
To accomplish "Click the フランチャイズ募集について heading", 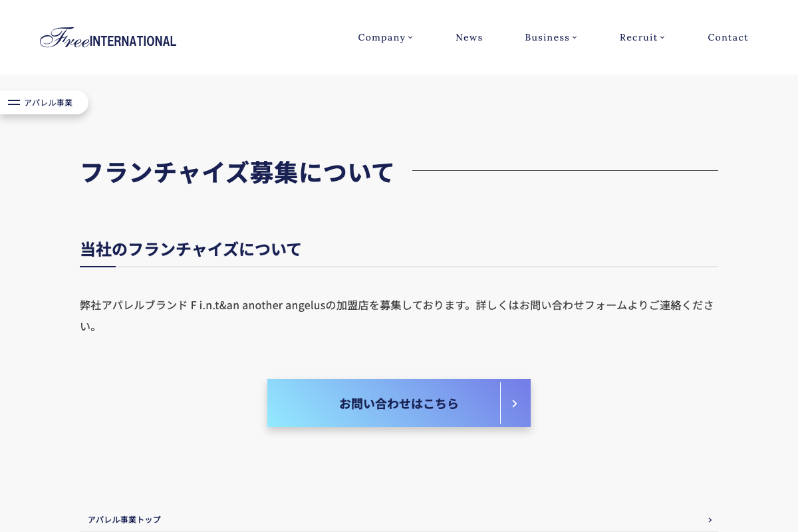I will tap(237, 172).
